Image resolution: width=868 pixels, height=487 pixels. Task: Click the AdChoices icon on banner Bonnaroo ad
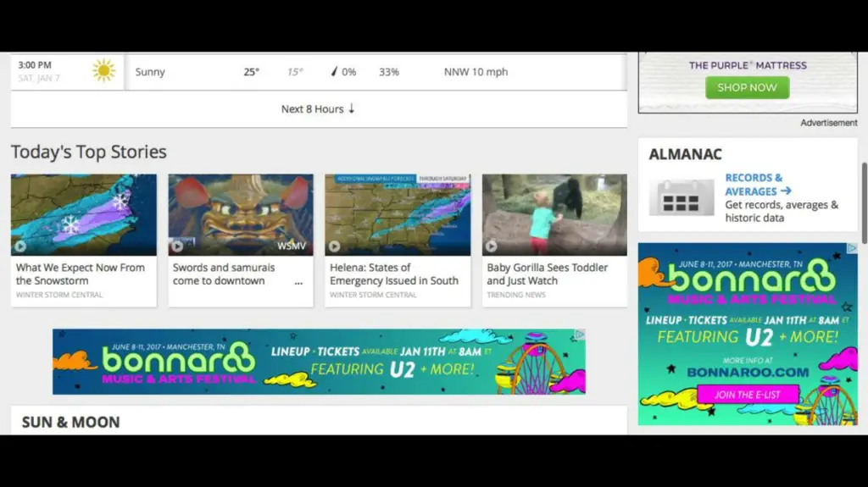(x=580, y=335)
